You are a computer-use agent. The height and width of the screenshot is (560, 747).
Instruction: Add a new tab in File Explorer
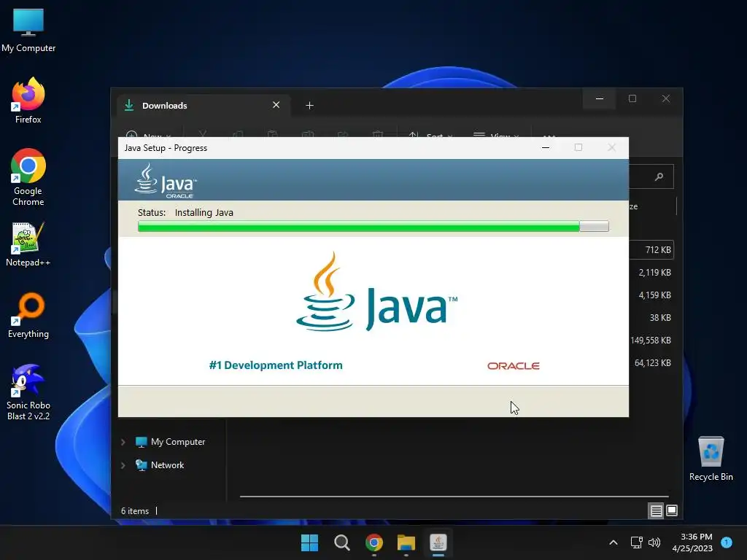click(x=309, y=105)
